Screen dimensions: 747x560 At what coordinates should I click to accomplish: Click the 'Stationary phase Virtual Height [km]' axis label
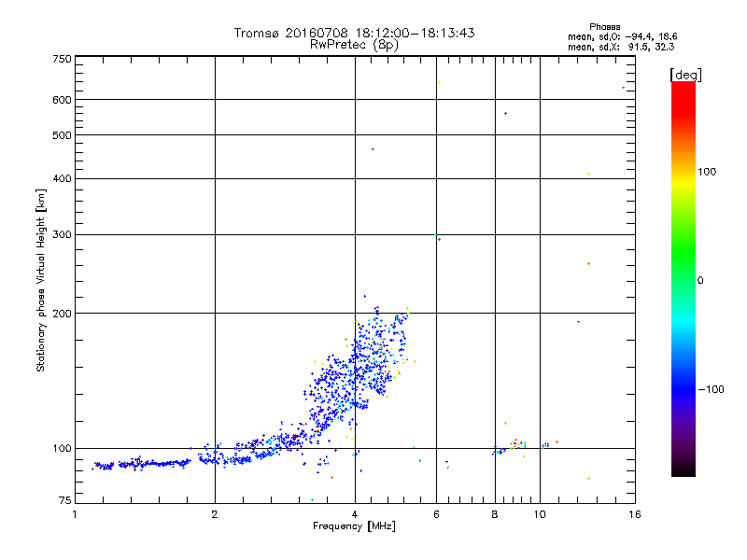pyautogui.click(x=40, y=280)
